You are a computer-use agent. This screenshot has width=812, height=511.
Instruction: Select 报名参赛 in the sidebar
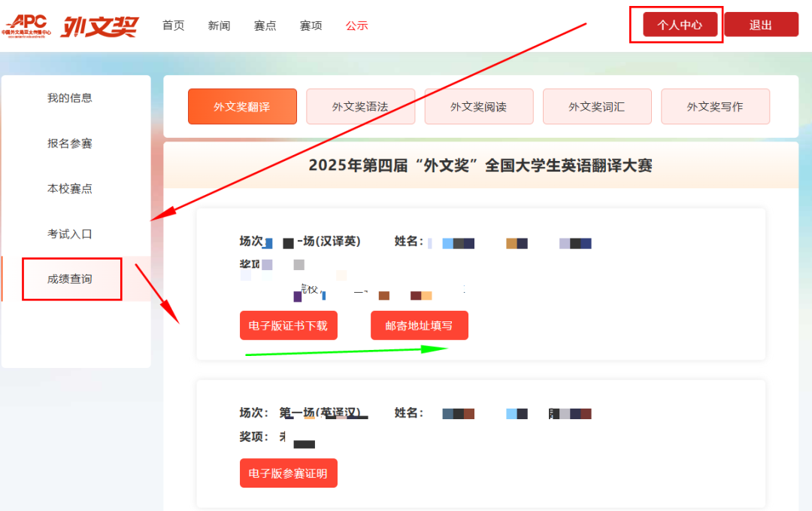click(70, 143)
